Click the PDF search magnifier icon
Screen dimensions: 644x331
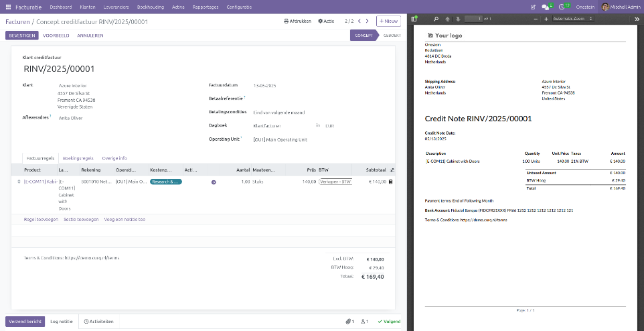coord(436,19)
